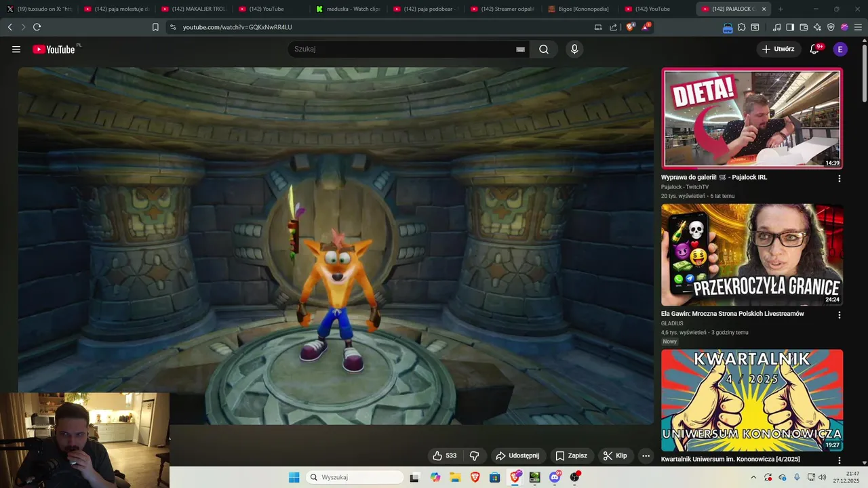The height and width of the screenshot is (488, 868).
Task: Open more actions for the video (three dots)
Action: 646,455
